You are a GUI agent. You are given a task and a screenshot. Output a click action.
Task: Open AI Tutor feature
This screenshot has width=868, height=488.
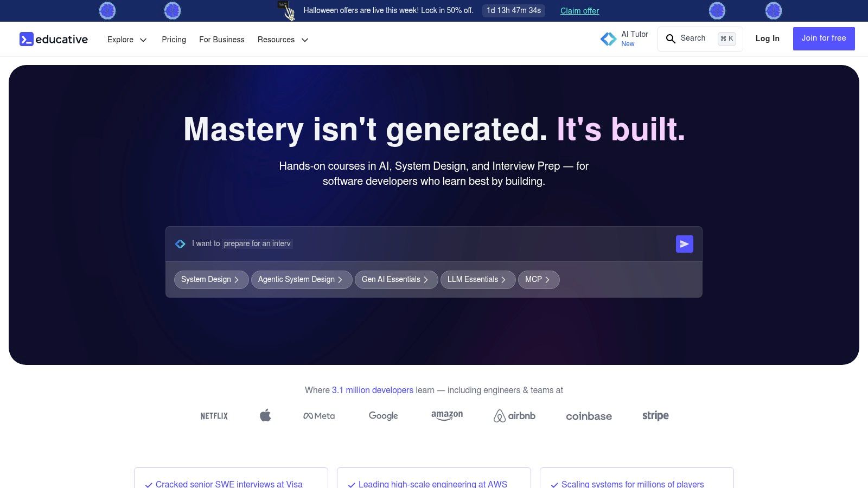click(624, 38)
